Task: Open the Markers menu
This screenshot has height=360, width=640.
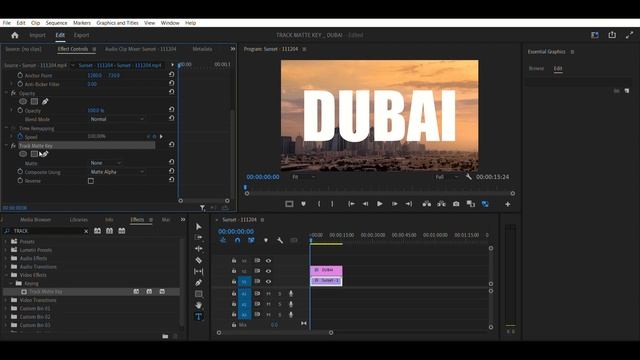Action: [x=82, y=23]
